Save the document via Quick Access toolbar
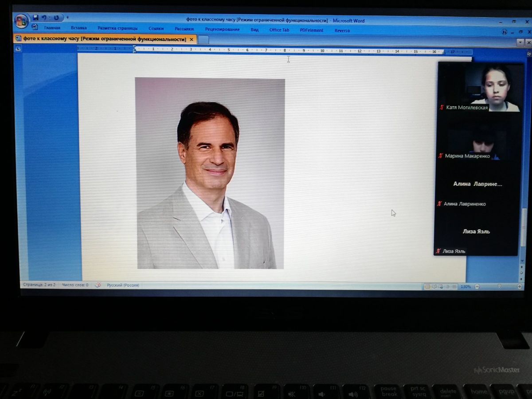532x399 pixels. click(x=36, y=17)
